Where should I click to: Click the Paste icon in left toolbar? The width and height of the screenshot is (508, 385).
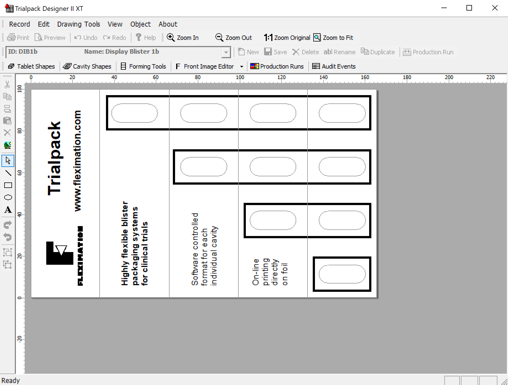[7, 109]
